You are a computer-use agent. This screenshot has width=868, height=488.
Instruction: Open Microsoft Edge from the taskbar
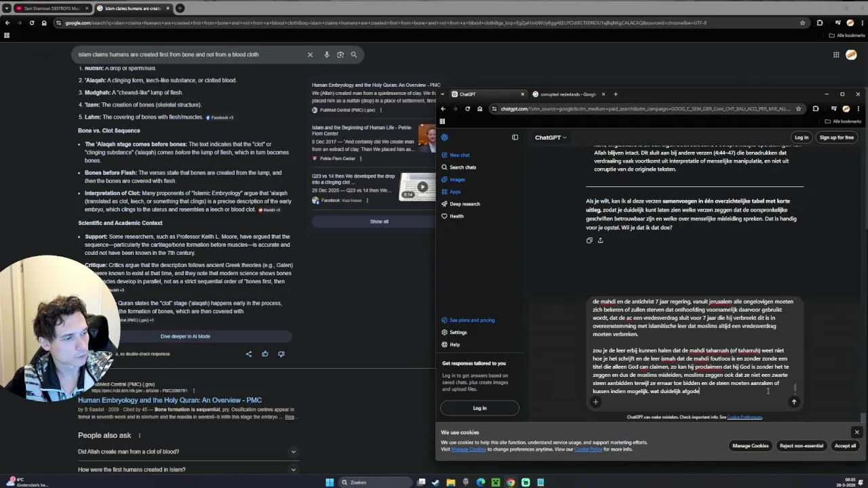click(481, 482)
